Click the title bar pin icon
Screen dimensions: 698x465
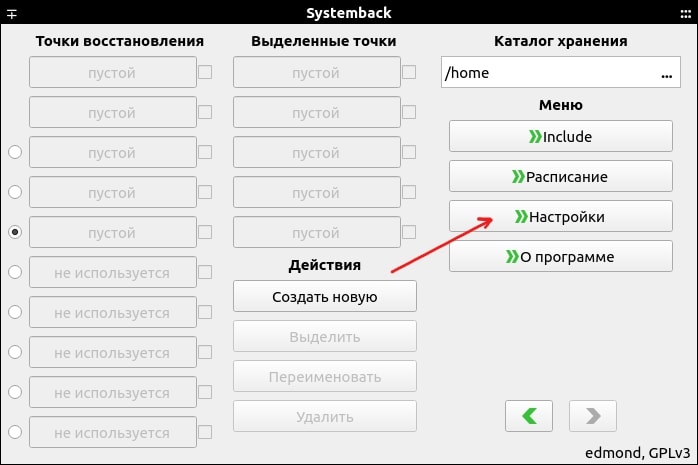click(12, 14)
